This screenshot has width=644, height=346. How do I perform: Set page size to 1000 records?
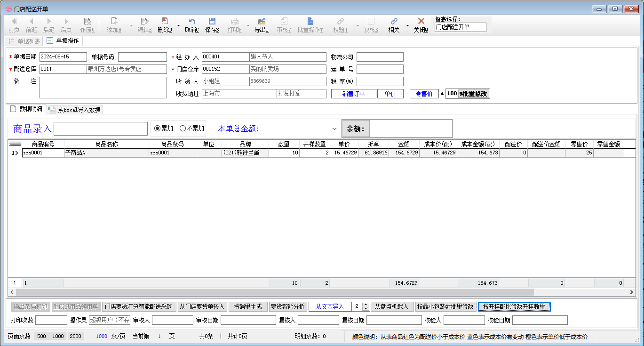click(58, 336)
